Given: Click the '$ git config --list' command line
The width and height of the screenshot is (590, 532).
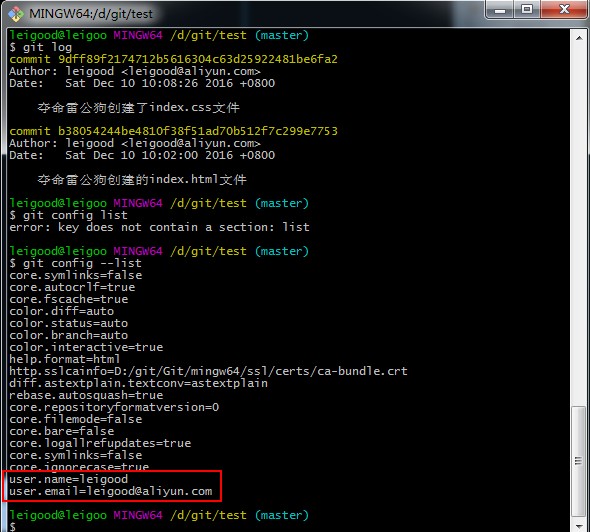Looking at the screenshot, I should (75, 263).
